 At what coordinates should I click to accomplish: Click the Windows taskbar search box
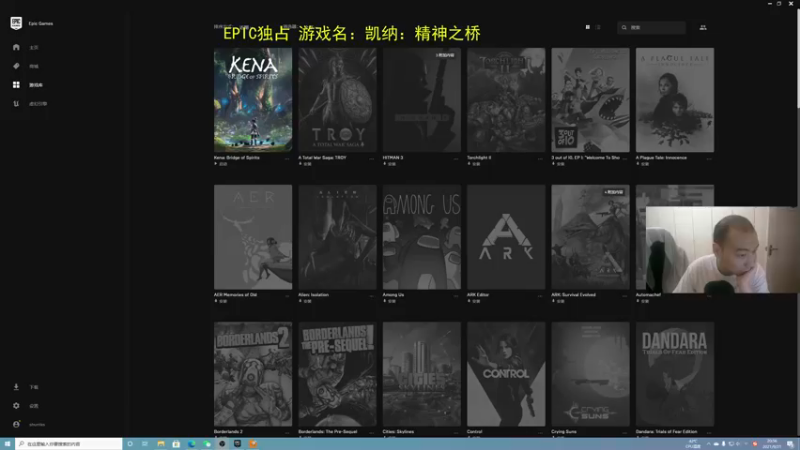pyautogui.click(x=69, y=444)
